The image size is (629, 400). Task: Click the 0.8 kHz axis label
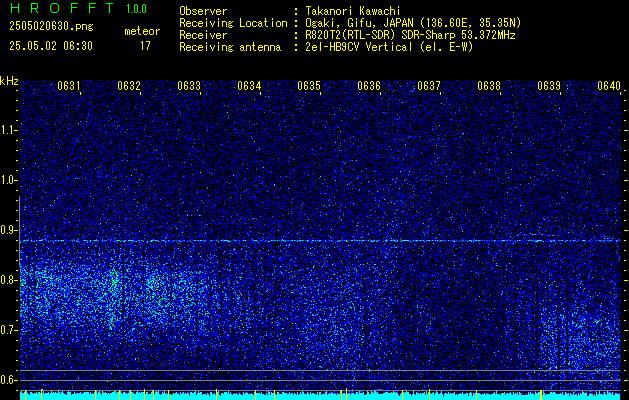click(x=8, y=280)
